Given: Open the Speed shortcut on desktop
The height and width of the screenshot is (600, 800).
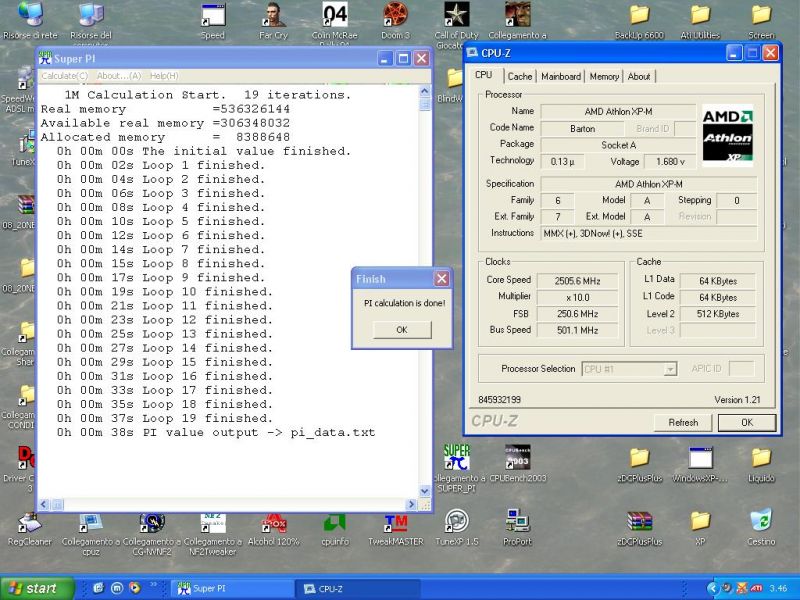Looking at the screenshot, I should tap(213, 20).
